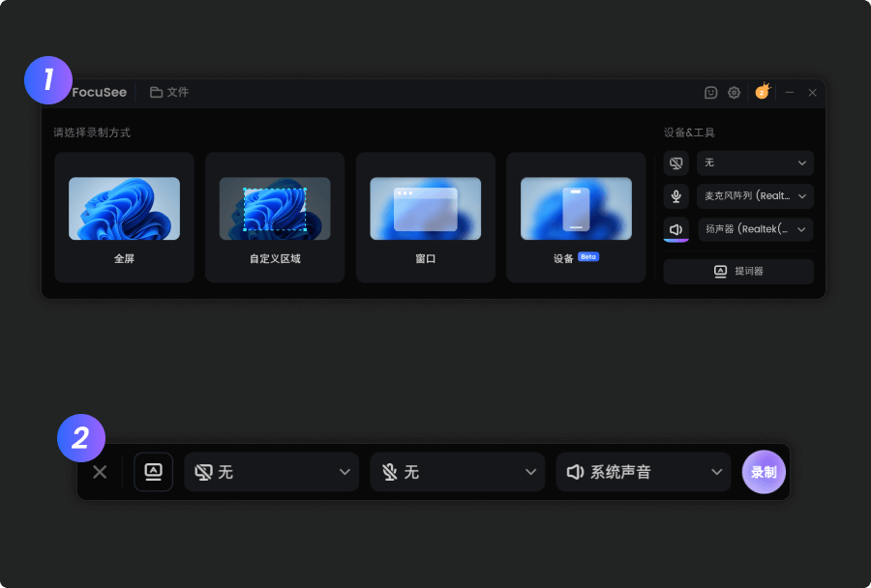Screen dimensions: 871x588
Task: Close the FocuSee window
Action: pos(812,93)
